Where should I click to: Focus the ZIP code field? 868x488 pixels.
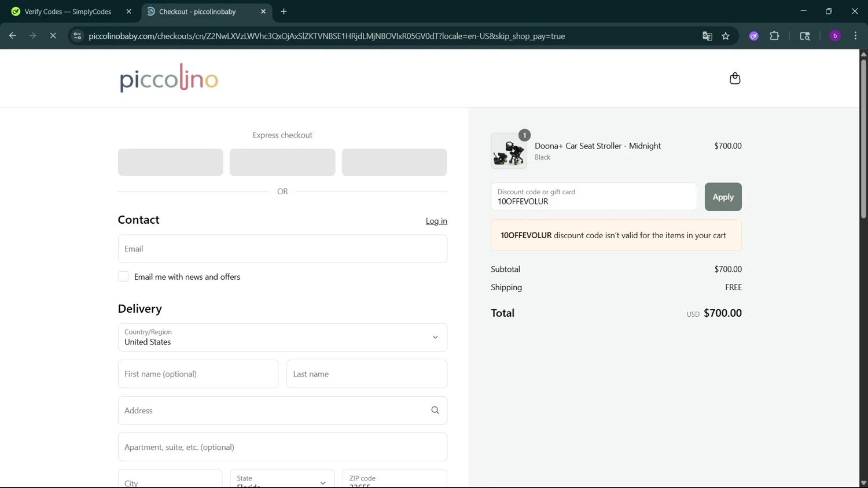tap(395, 479)
